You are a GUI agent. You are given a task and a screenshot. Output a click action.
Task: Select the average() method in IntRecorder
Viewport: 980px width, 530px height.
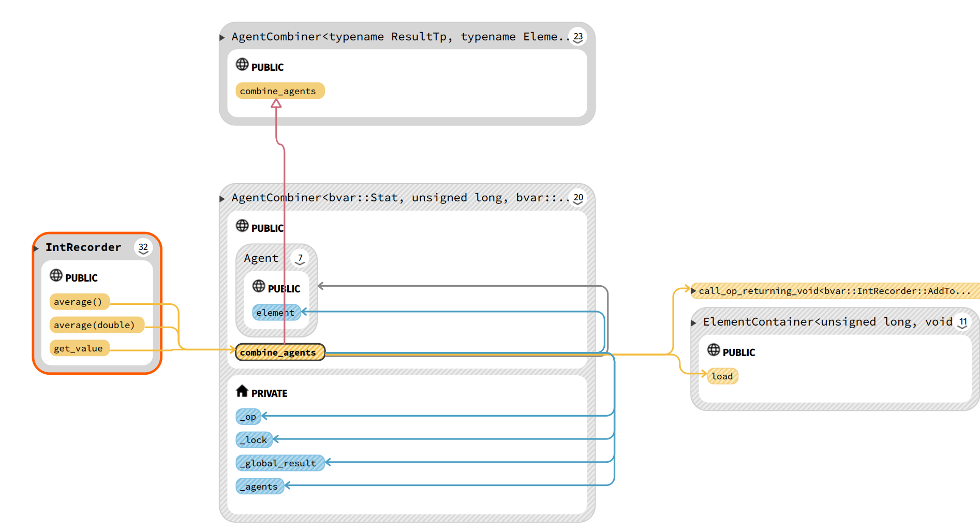click(x=79, y=302)
